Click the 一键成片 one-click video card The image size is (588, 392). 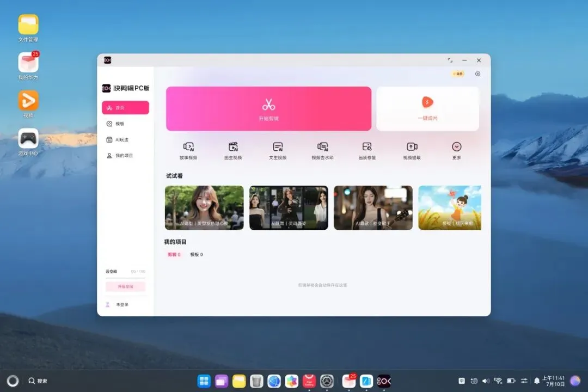(427, 109)
